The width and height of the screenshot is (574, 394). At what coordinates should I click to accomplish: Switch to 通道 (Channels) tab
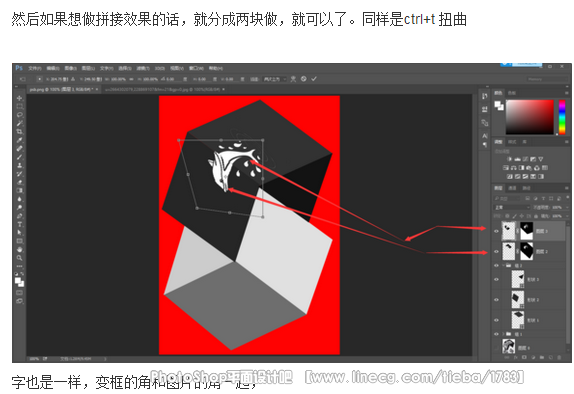coord(512,188)
